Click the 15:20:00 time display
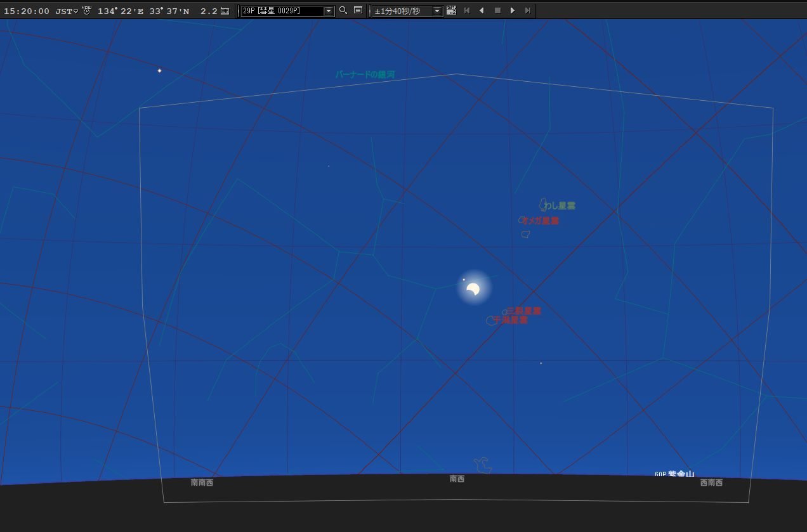The image size is (807, 532). [x=27, y=11]
